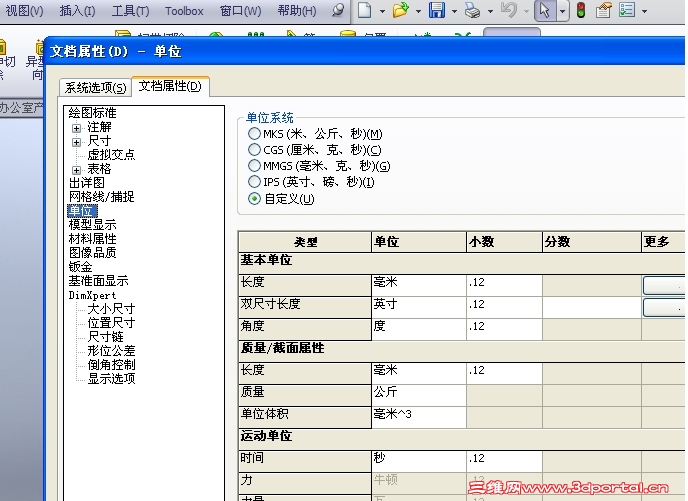688x501 pixels.
Task: Open the 工具(T) menu
Action: [130, 11]
